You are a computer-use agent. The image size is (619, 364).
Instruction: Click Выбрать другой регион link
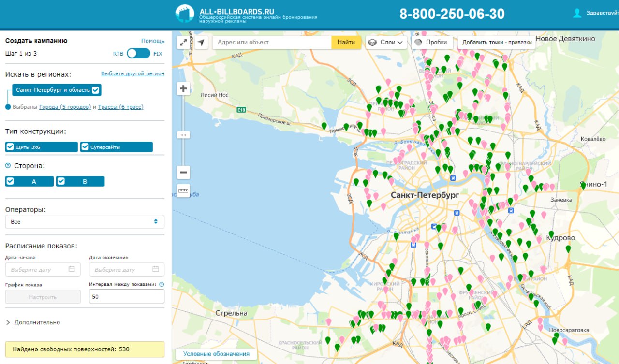[x=133, y=73]
